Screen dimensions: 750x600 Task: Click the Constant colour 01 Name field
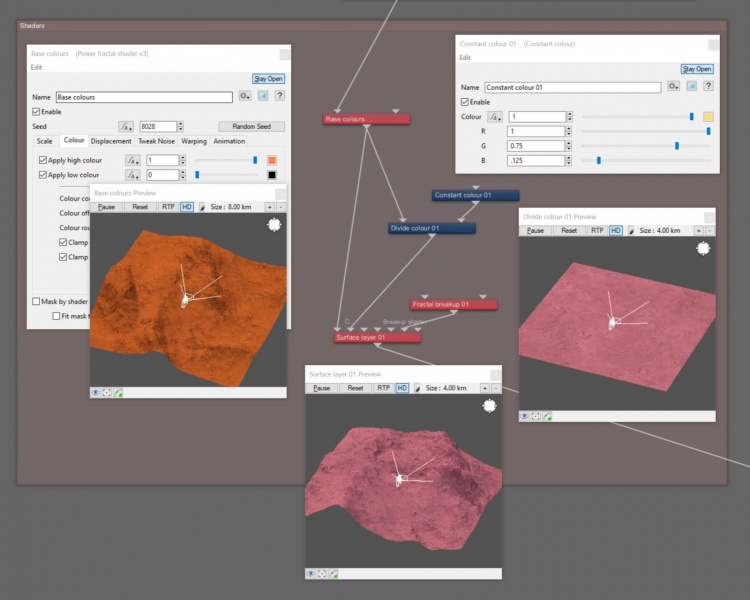tap(573, 88)
